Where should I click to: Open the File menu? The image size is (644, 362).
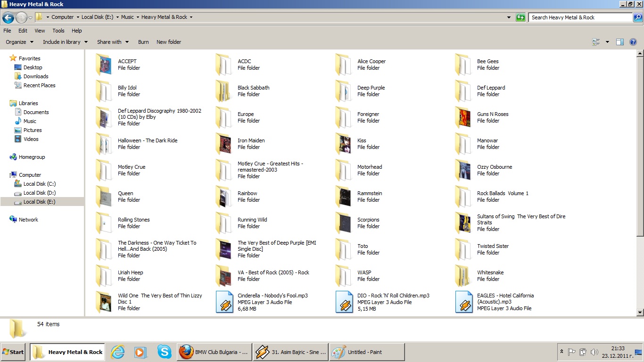[x=7, y=31]
